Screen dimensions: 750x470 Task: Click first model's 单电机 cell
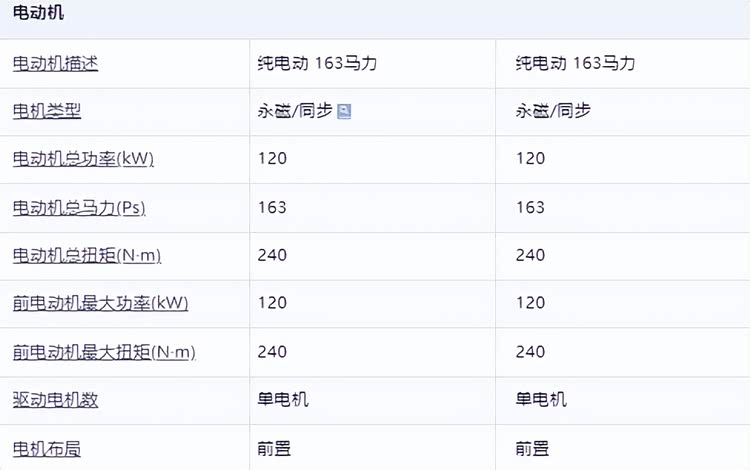(283, 400)
